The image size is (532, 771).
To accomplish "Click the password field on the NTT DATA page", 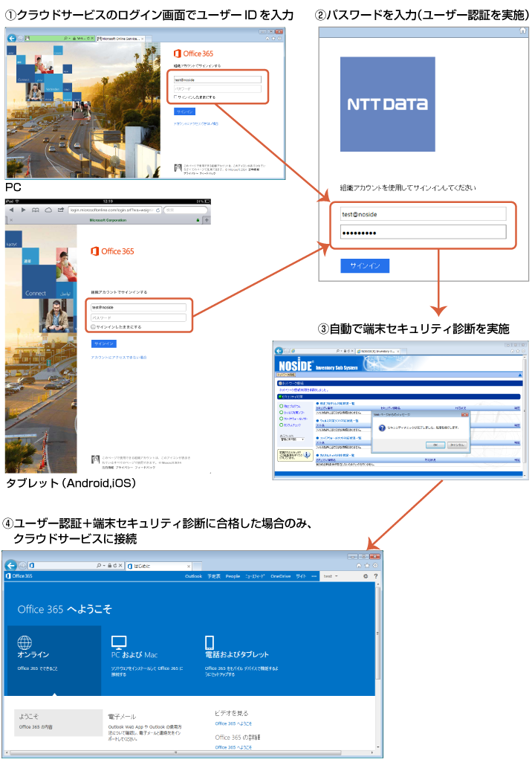I will point(423,232).
